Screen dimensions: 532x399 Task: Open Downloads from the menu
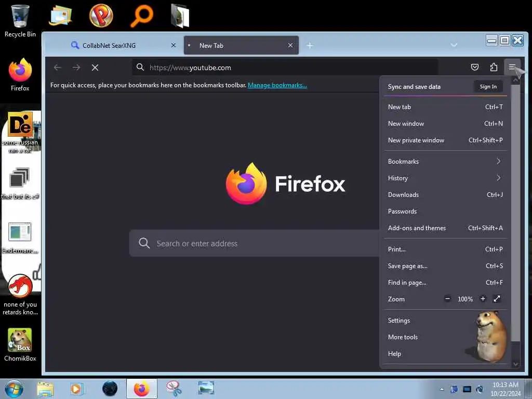coord(445,194)
